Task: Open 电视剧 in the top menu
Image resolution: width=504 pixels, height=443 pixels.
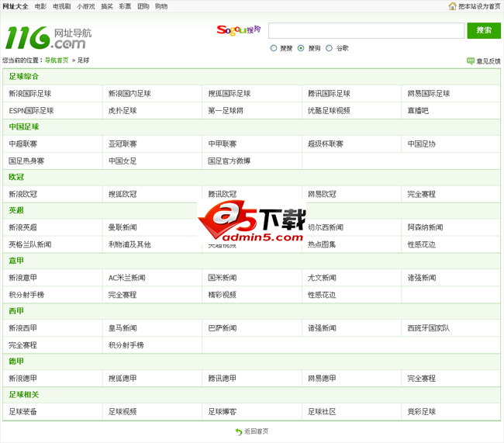Action: (62, 6)
